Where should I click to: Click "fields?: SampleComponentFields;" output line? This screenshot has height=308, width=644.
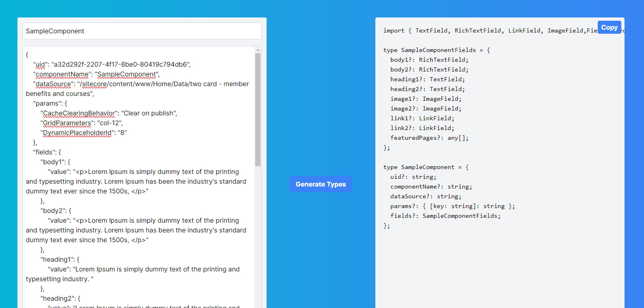446,216
